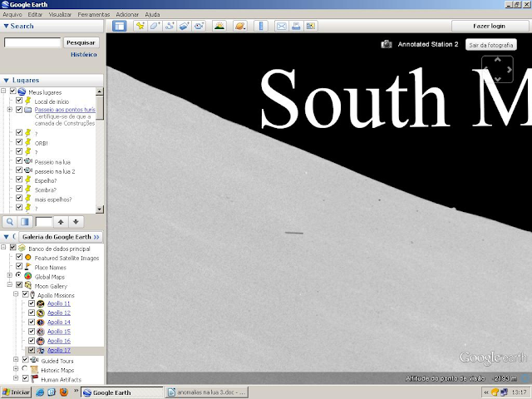Click the Iniciar start button
532x399 pixels.
pyautogui.click(x=17, y=392)
